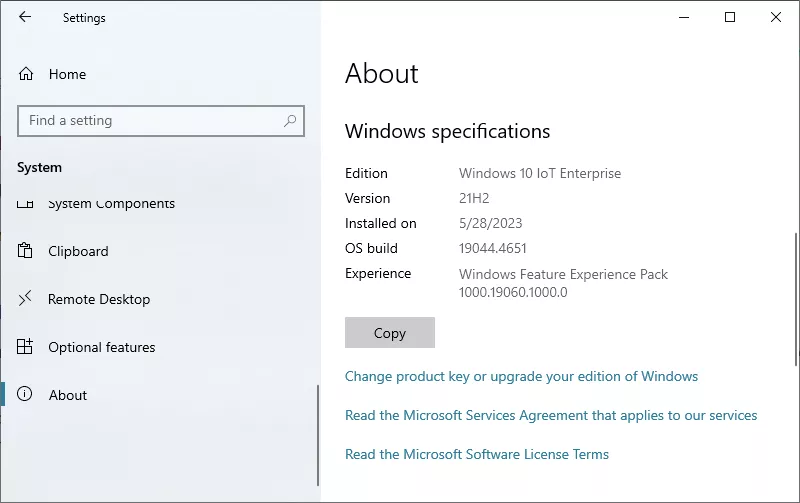This screenshot has height=503, width=800.
Task: Click the About page title
Action: click(x=382, y=73)
